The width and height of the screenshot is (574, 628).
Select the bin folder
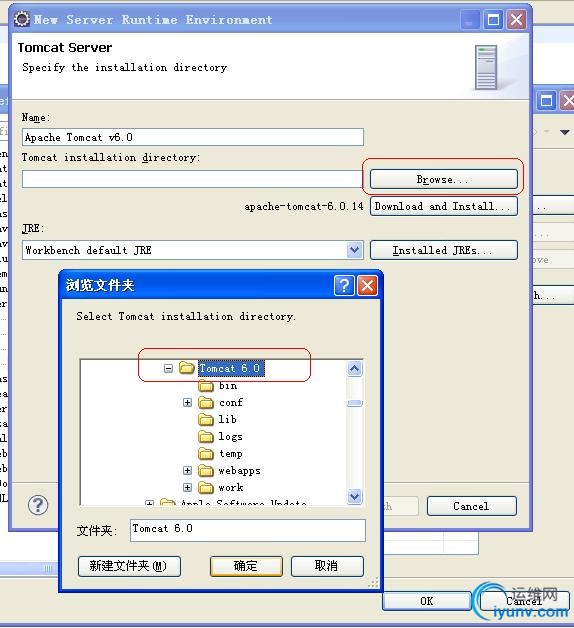click(228, 386)
